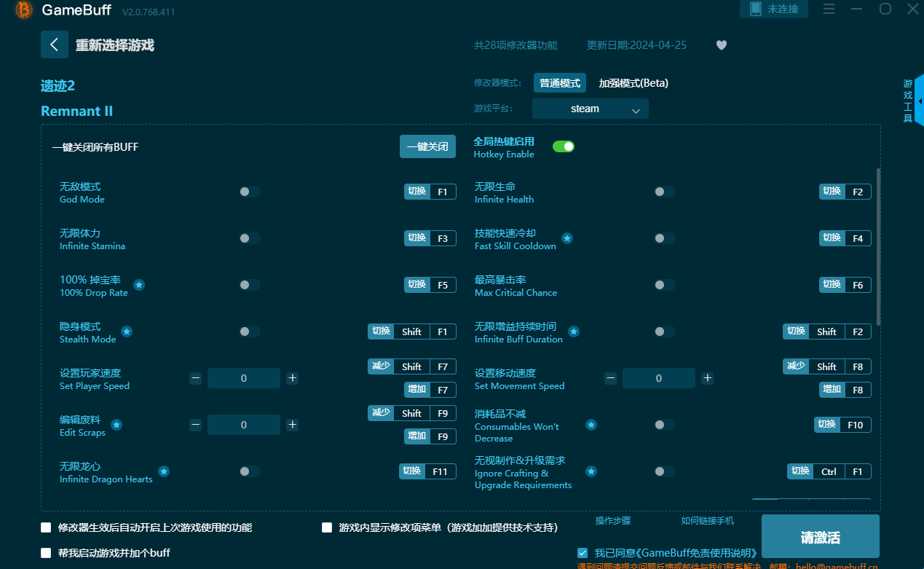
Task: Click the Infinite Health F2 hotkey button
Action: click(x=845, y=192)
